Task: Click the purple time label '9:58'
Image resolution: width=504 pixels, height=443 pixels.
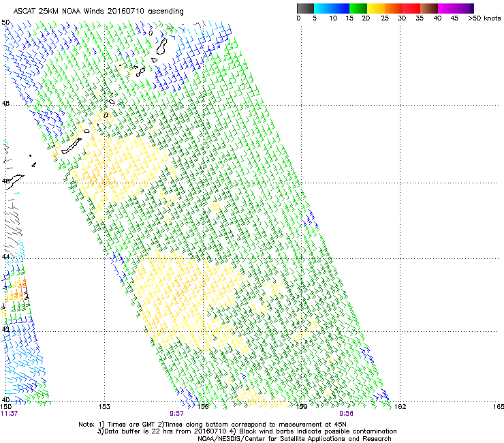Action: coord(346,414)
